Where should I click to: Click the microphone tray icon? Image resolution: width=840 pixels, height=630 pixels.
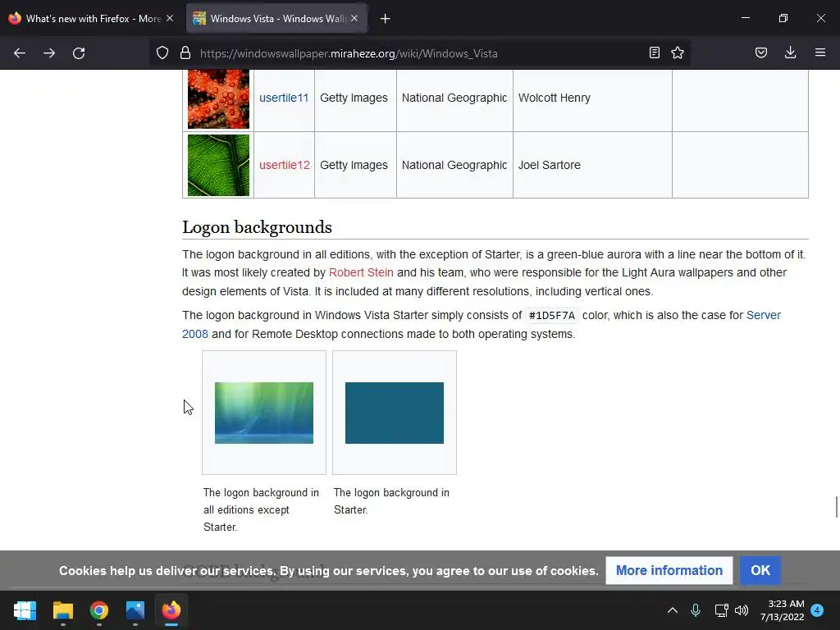pos(696,610)
